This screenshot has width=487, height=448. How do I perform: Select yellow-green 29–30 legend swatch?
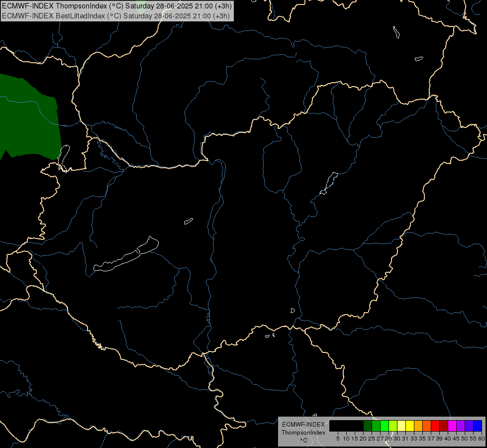point(393,426)
